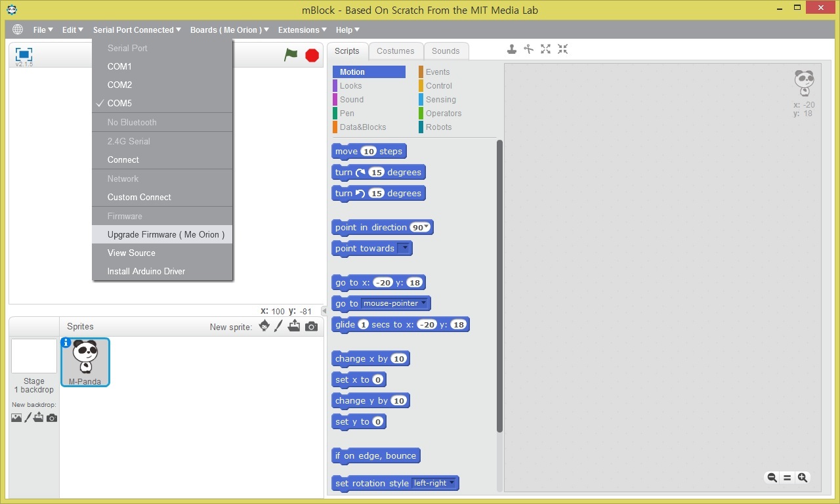Viewport: 840px width, 504px height.
Task: Click the if on edge, bounce block
Action: 376,455
